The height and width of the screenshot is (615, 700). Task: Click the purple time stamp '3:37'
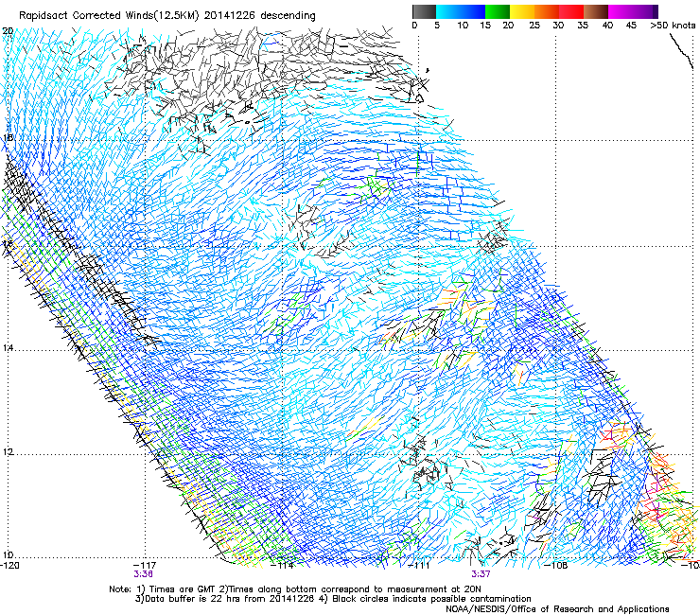(481, 574)
